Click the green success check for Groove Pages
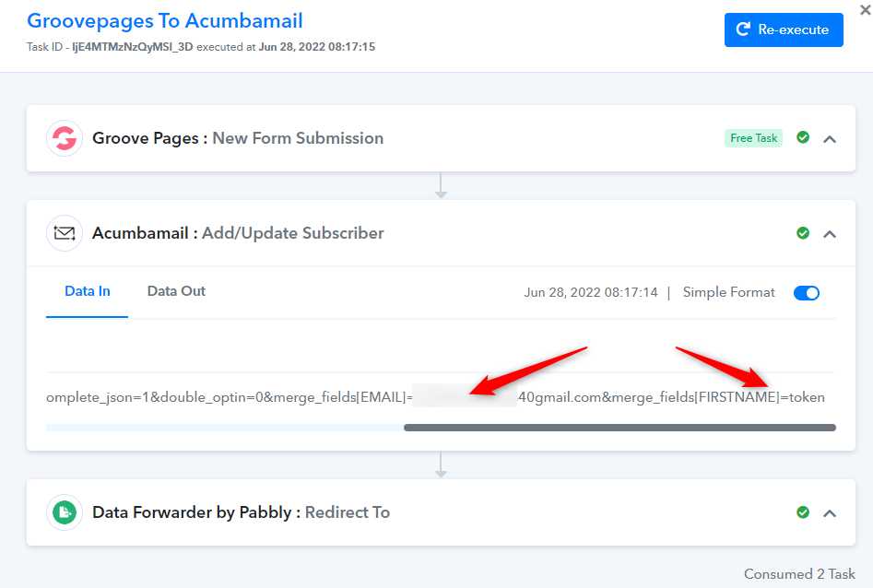 click(803, 138)
